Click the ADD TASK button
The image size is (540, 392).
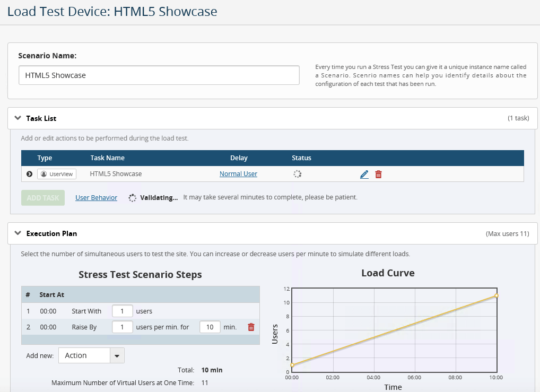43,198
